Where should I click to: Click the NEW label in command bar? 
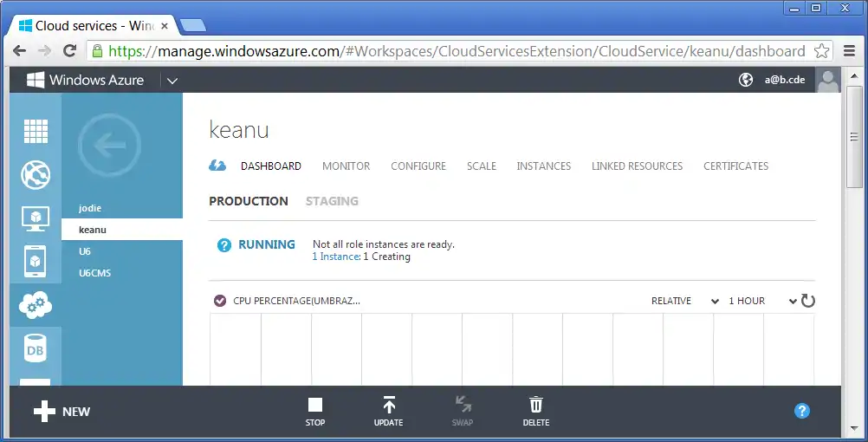(76, 412)
